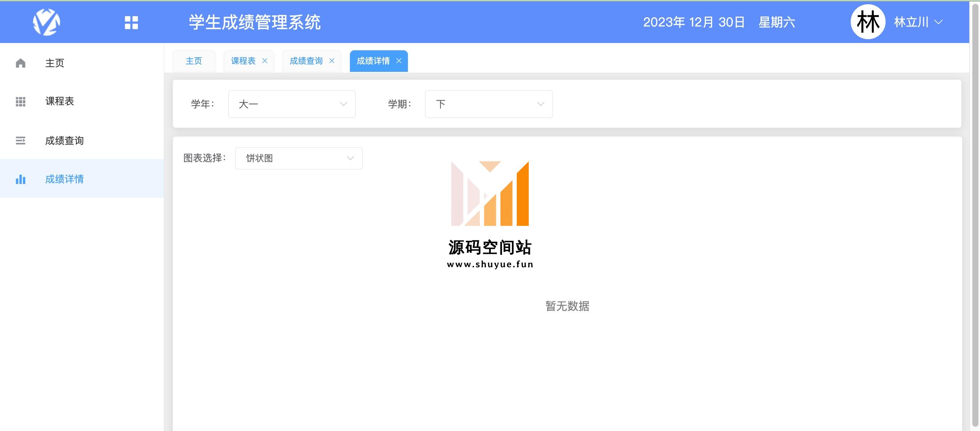
Task: Click the arrow in the 学期 select
Action: click(x=541, y=104)
